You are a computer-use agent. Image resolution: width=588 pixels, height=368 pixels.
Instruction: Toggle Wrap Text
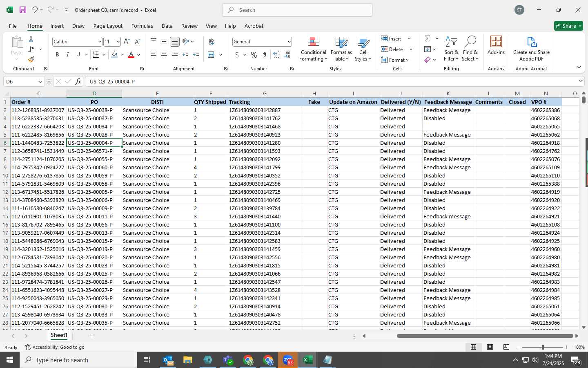click(x=212, y=41)
